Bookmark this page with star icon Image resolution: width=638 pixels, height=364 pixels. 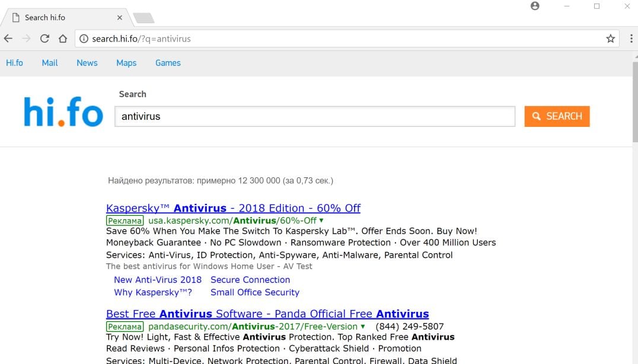pyautogui.click(x=610, y=39)
